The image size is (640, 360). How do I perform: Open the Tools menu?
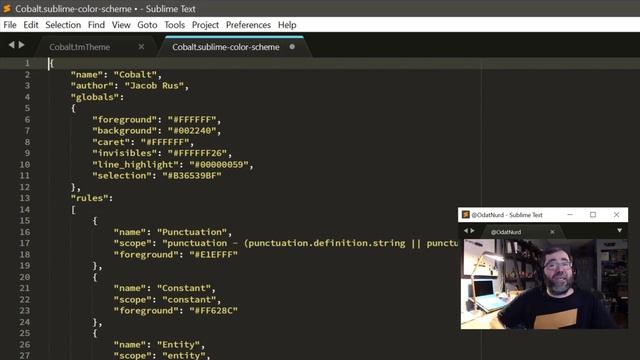[175, 25]
